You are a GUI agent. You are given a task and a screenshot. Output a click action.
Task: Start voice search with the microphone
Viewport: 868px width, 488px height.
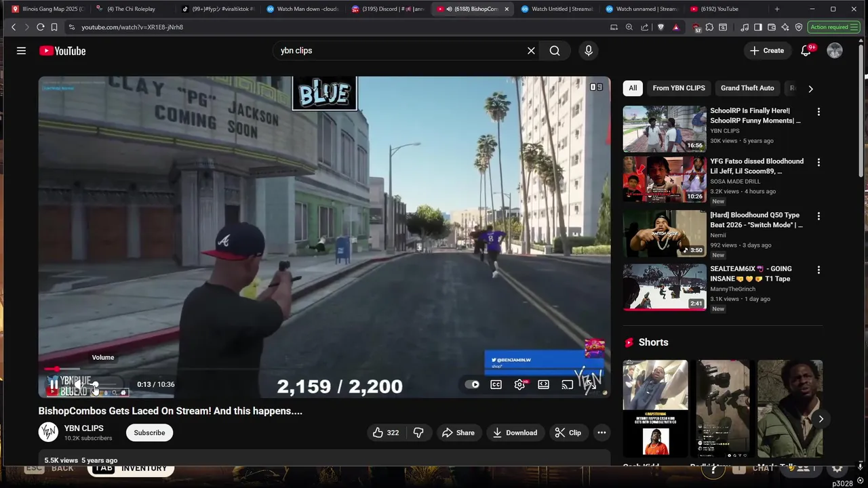(589, 51)
